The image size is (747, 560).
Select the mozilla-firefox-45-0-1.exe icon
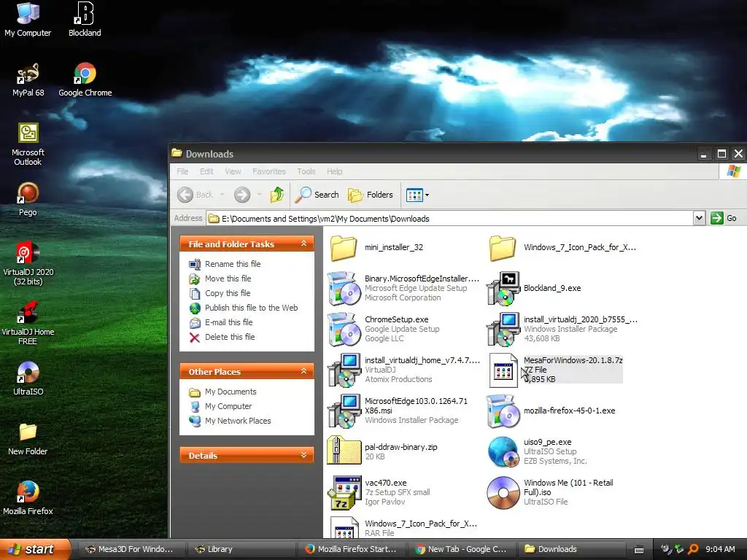[x=503, y=411]
